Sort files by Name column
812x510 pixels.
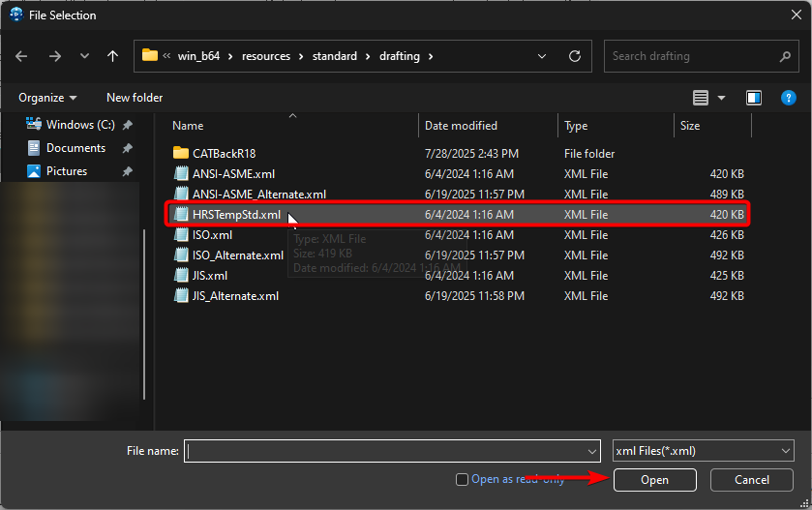pos(188,126)
